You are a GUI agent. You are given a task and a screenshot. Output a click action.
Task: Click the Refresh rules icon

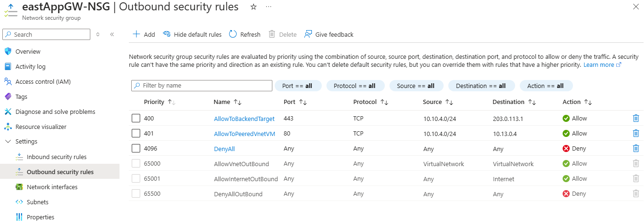point(233,34)
